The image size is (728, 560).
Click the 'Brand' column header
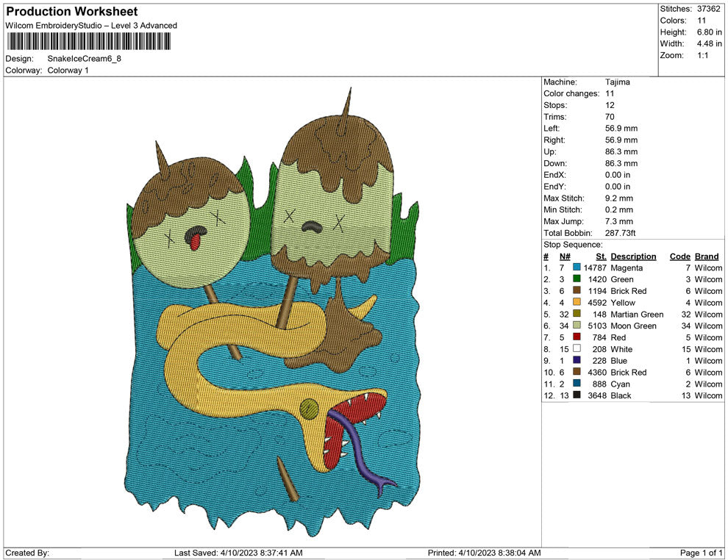coord(707,256)
